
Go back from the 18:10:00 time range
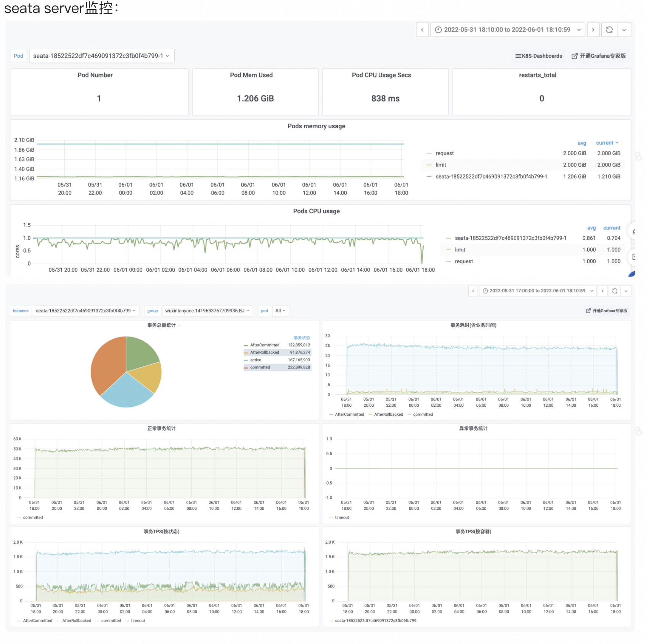(x=422, y=30)
